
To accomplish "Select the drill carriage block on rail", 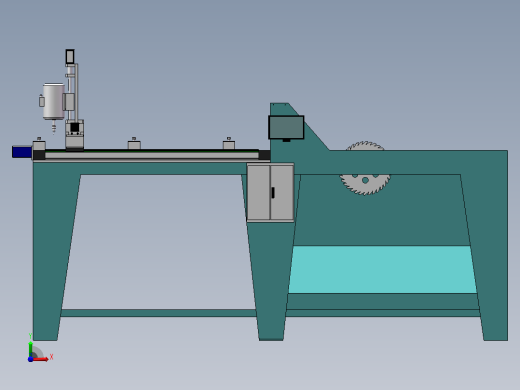I will pos(75,135).
